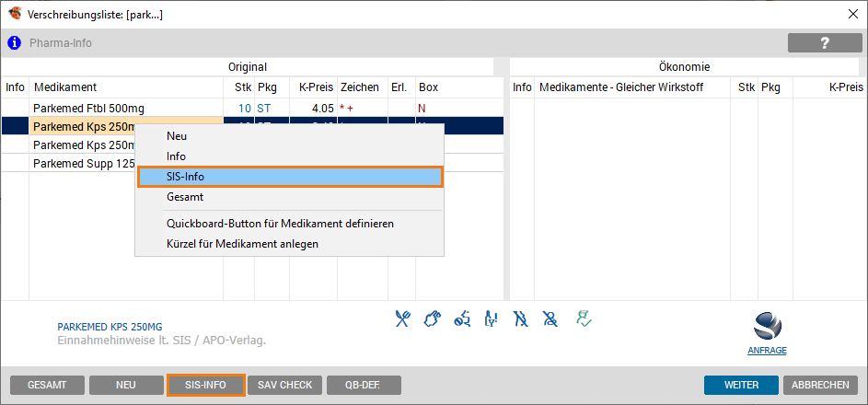
Task: Select the Parkemed Supp 125 row
Action: [x=252, y=163]
